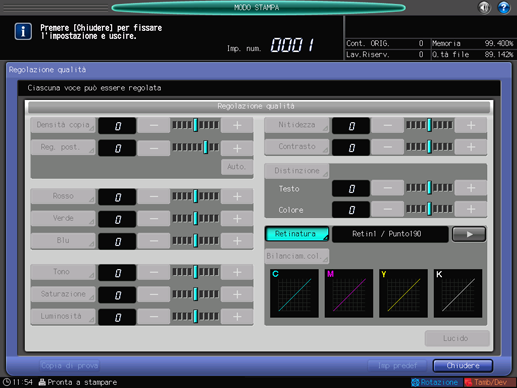Decrease Reg. post. with minus button
Image resolution: width=517 pixels, height=388 pixels.
[x=154, y=148]
